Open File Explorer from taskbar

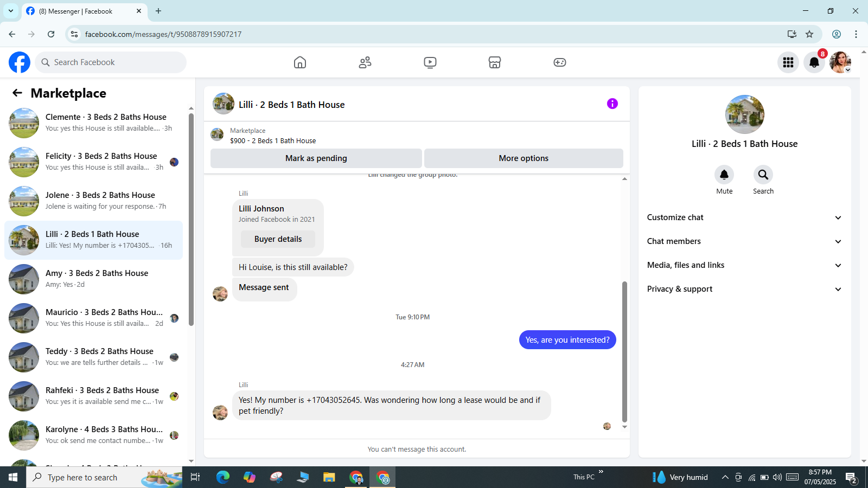pos(329,477)
